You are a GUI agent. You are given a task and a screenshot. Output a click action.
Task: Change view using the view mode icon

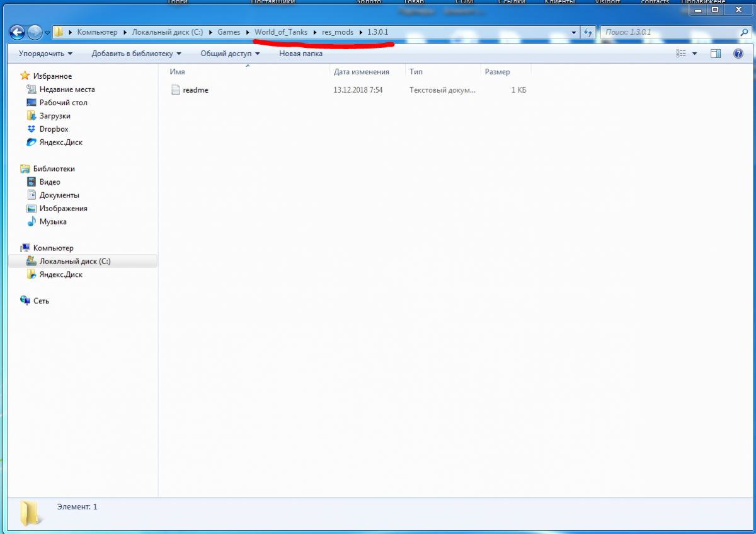click(x=680, y=54)
